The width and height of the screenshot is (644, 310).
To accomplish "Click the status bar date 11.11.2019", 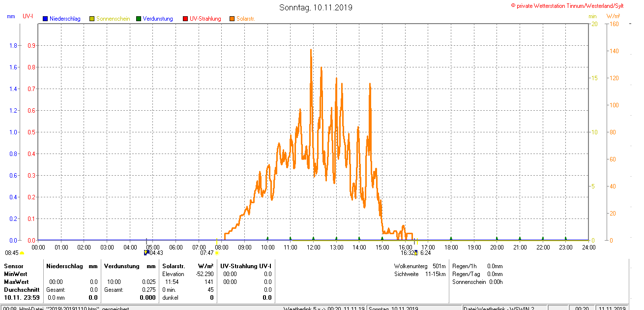I will click(x=612, y=308).
